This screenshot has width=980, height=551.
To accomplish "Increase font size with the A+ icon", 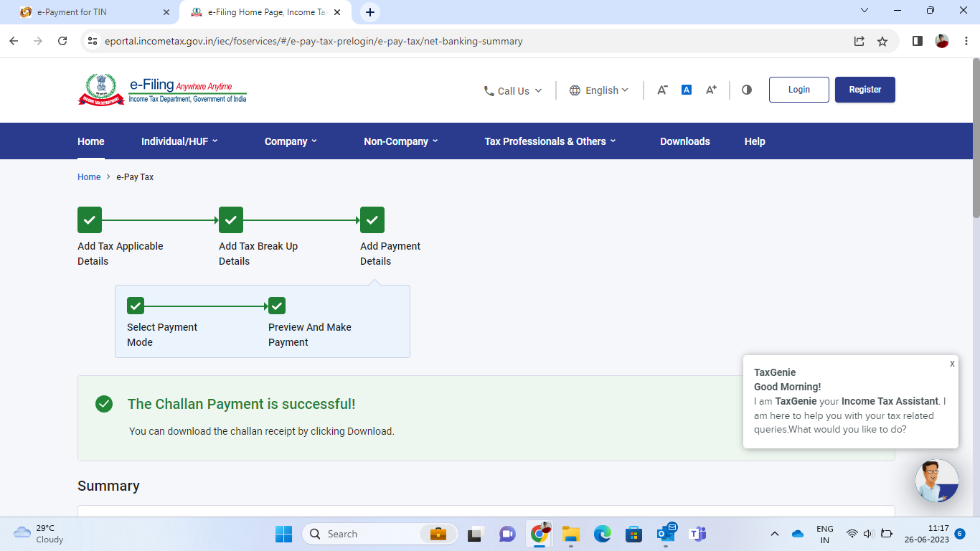I will click(711, 90).
